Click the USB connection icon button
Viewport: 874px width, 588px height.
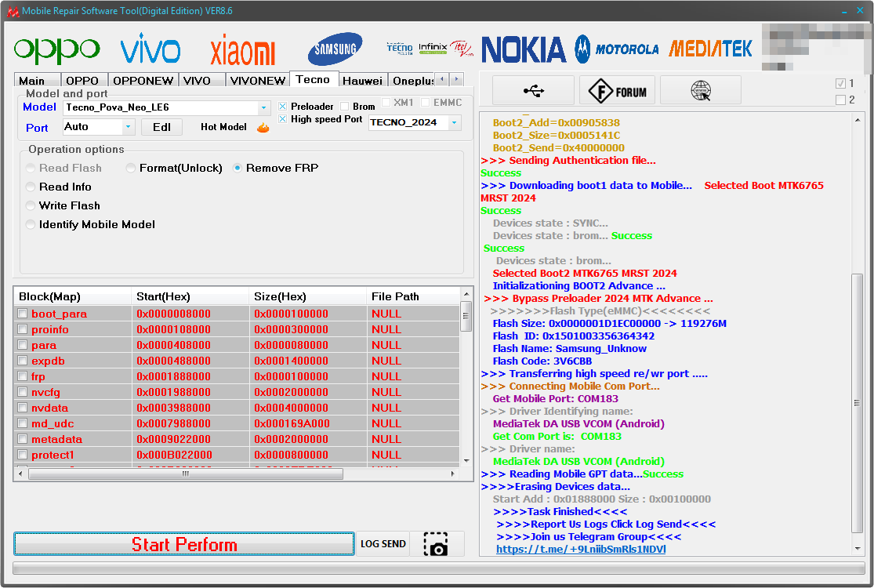[534, 90]
